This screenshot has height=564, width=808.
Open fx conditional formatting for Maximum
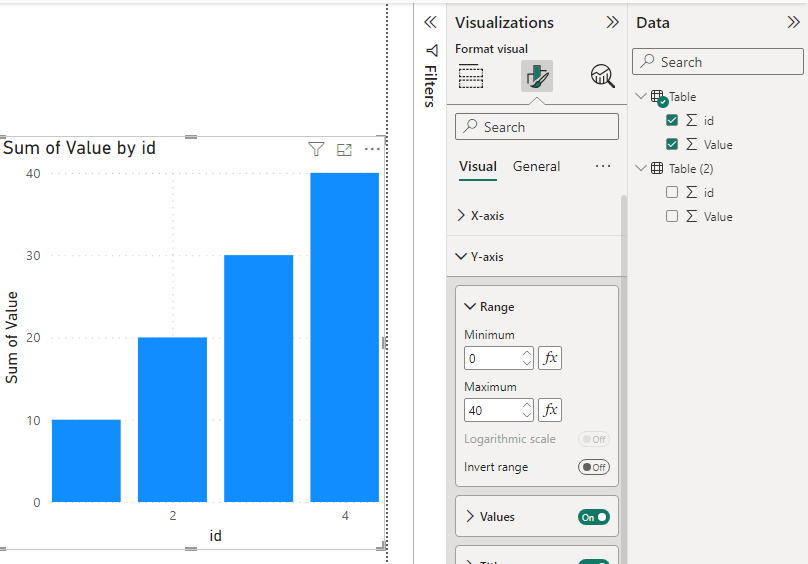[550, 410]
